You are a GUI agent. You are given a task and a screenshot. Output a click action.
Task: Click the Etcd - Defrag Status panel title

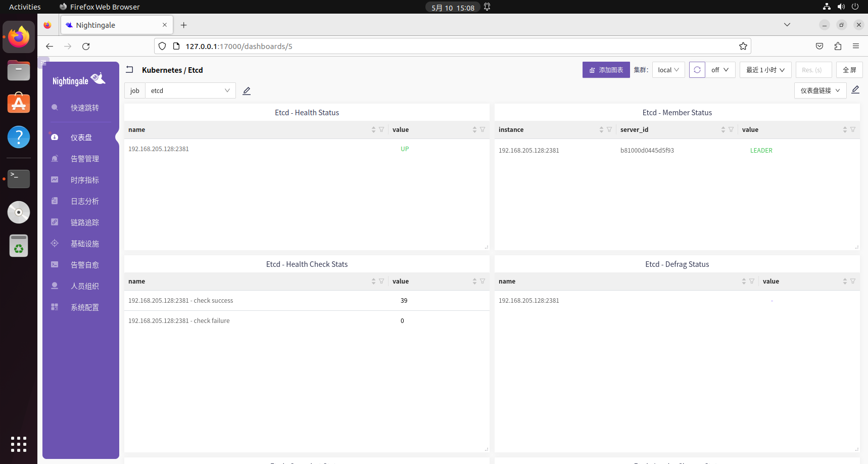click(x=677, y=264)
